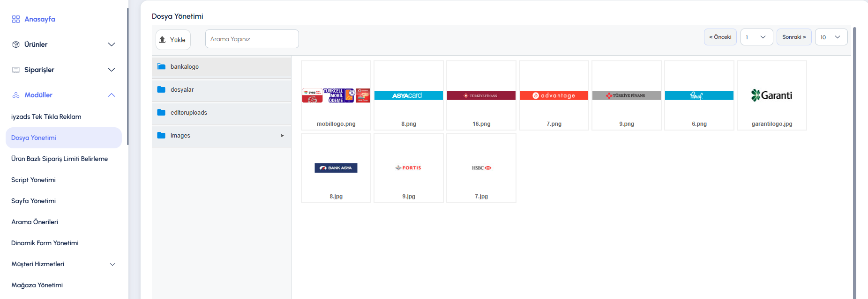Select the 7.png advantage thumbnail
Image resolution: width=868 pixels, height=299 pixels.
tap(554, 95)
